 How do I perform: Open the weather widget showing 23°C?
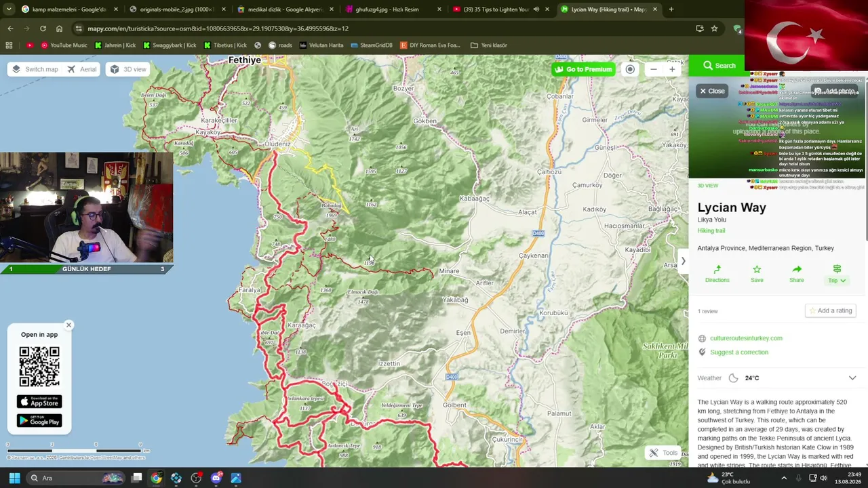729,478
